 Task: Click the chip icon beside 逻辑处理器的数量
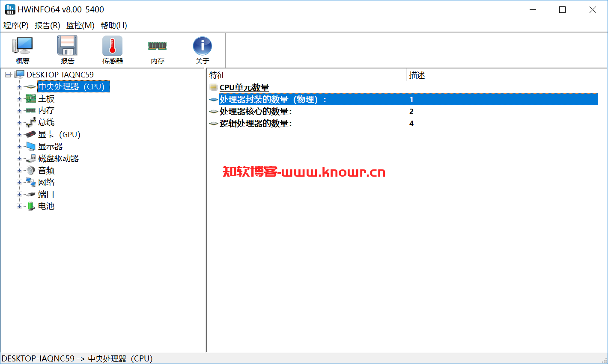[214, 124]
